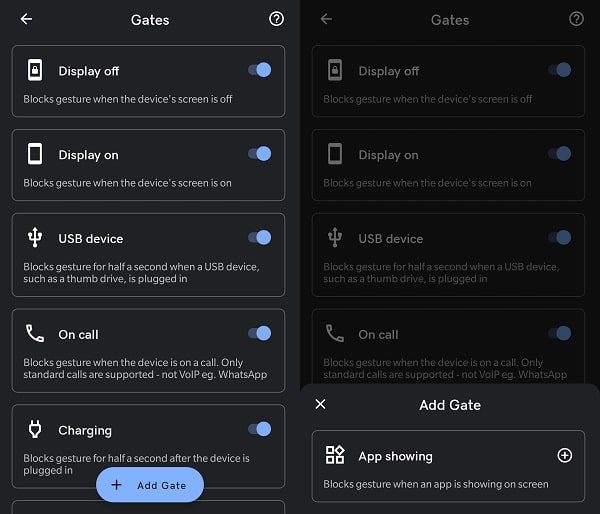This screenshot has height=514, width=600.
Task: Toggle dimmed Display off switch, right screen
Action: tap(560, 70)
